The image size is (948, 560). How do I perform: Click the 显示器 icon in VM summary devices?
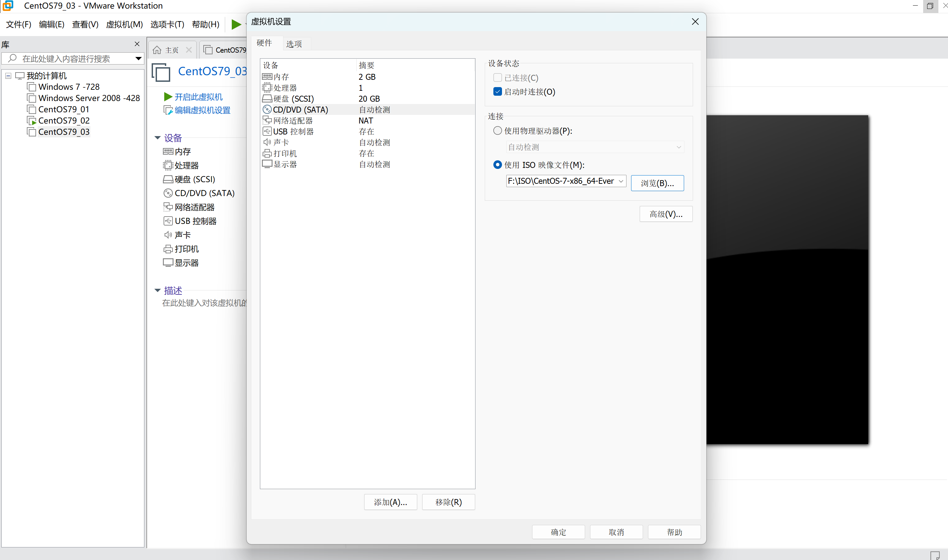[168, 263]
